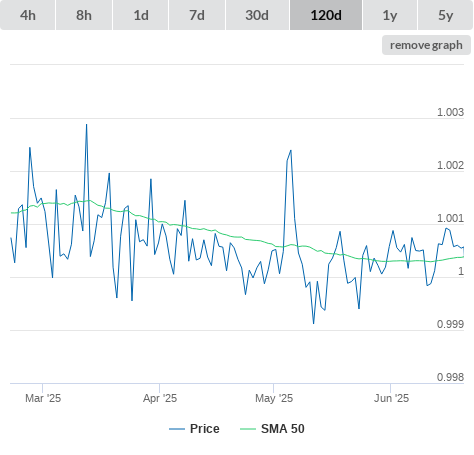The image size is (474, 455).
Task: Toggle the Price series in legend
Action: (205, 429)
